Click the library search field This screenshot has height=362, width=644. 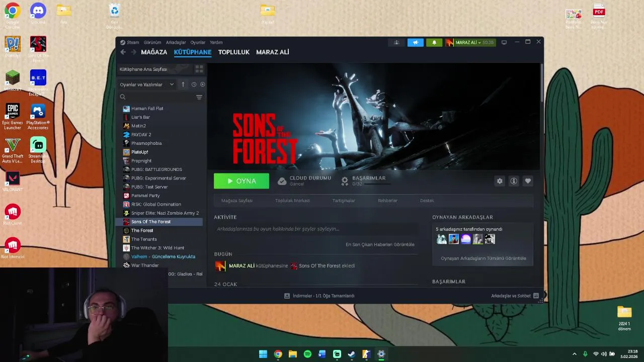pos(156,97)
